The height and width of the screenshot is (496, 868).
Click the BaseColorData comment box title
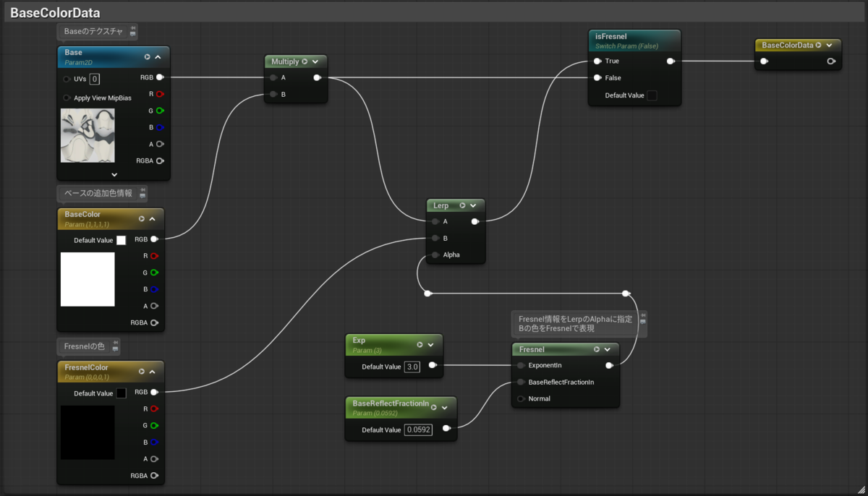[55, 13]
